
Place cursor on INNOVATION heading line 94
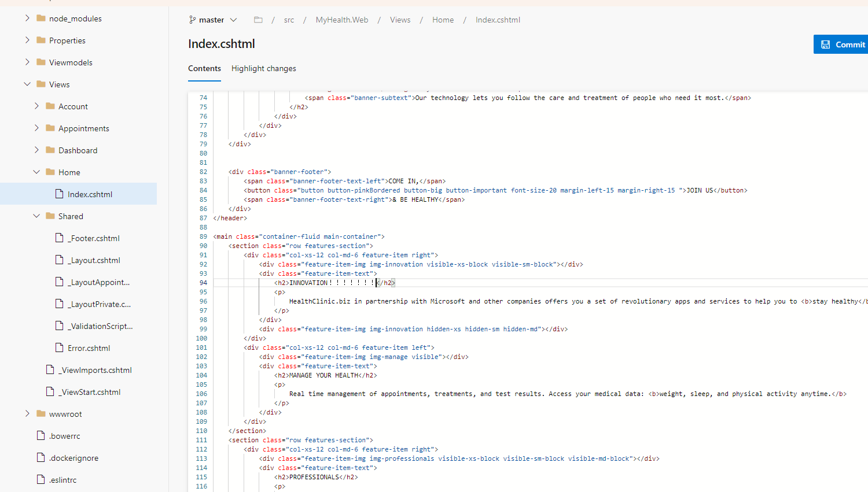pos(334,283)
